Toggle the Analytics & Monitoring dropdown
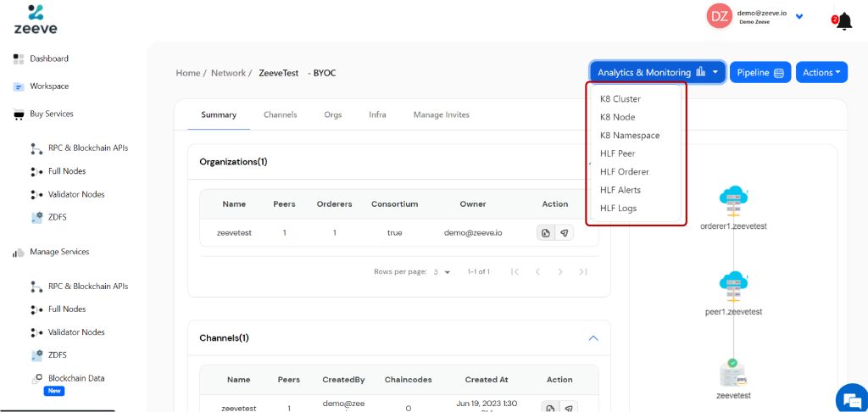This screenshot has height=412, width=868. [658, 72]
